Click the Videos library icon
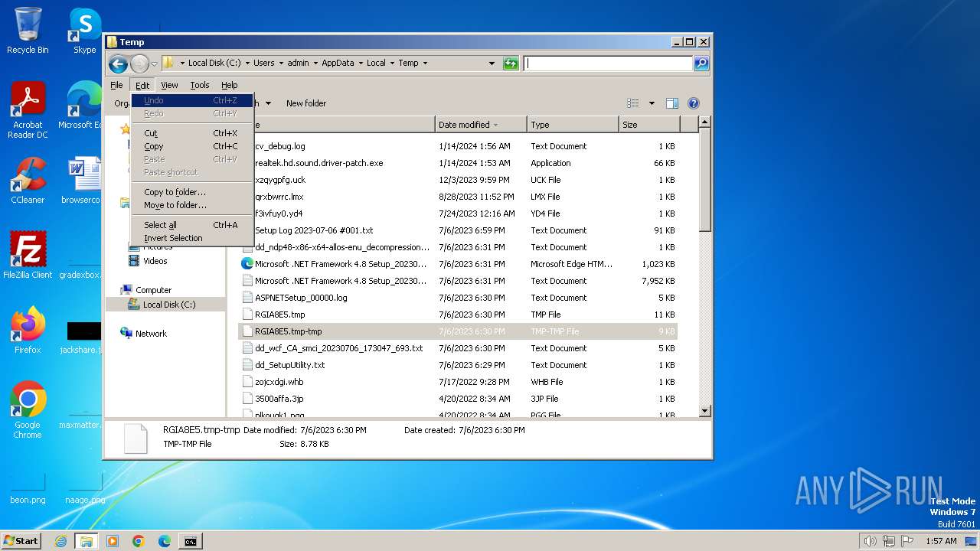This screenshot has width=980, height=551. click(x=134, y=261)
